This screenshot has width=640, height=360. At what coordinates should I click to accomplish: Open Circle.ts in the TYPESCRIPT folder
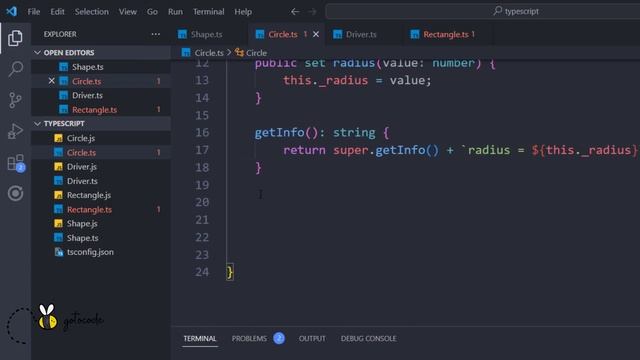[x=101, y=152]
